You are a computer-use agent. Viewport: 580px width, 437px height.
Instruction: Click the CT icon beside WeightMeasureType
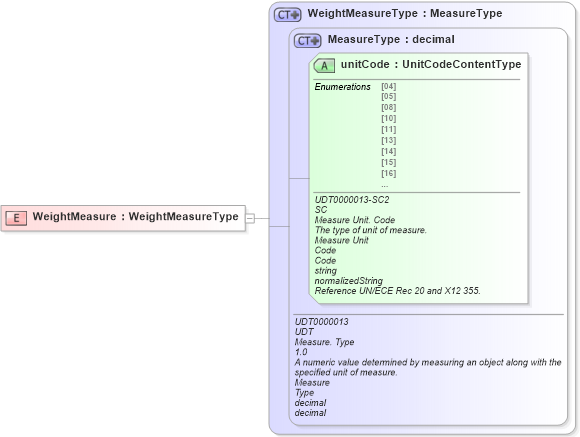(287, 15)
